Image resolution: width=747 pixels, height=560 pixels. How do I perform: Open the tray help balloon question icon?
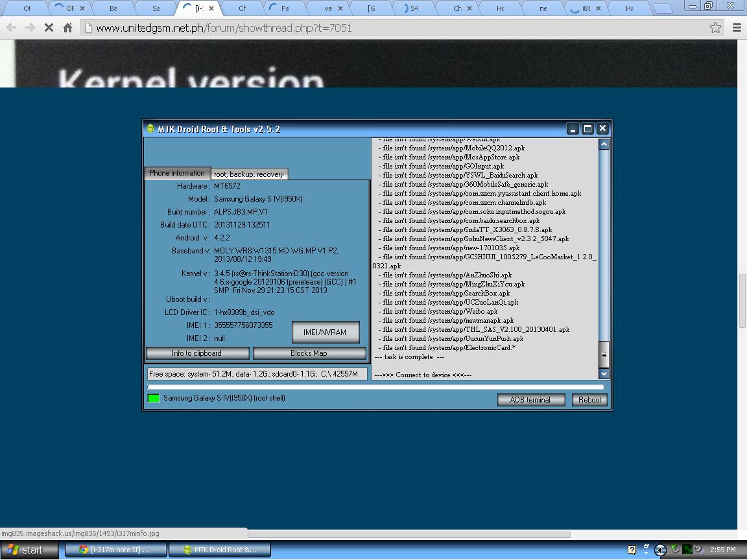tap(632, 550)
